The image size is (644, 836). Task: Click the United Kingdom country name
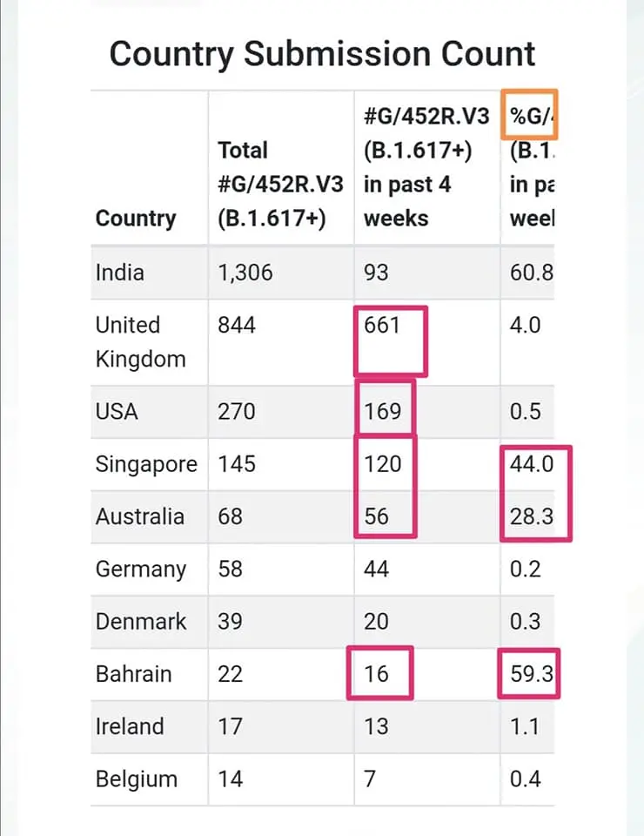point(140,341)
